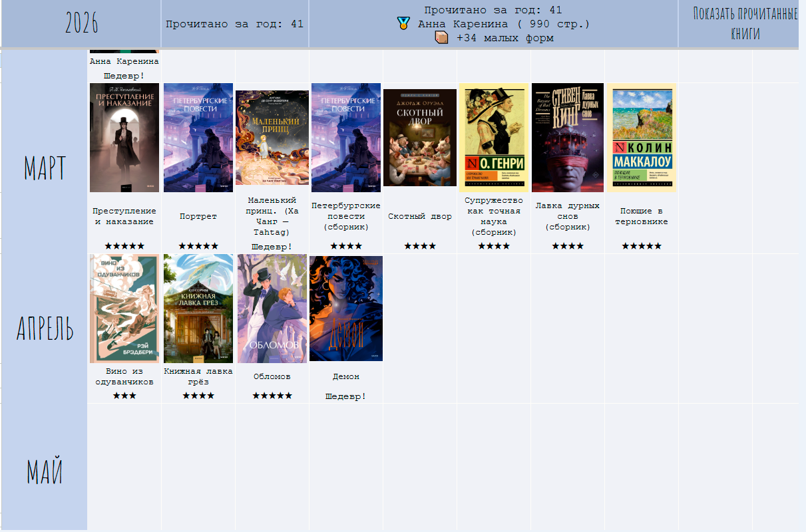The image size is (806, 532).
Task: Click the 'Лавка дурных снов (сборник)' caption
Action: click(x=568, y=216)
